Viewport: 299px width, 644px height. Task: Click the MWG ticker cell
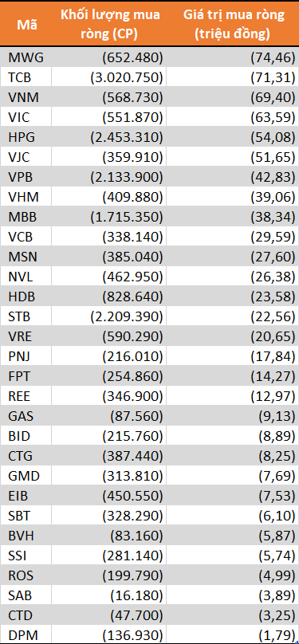(26, 57)
